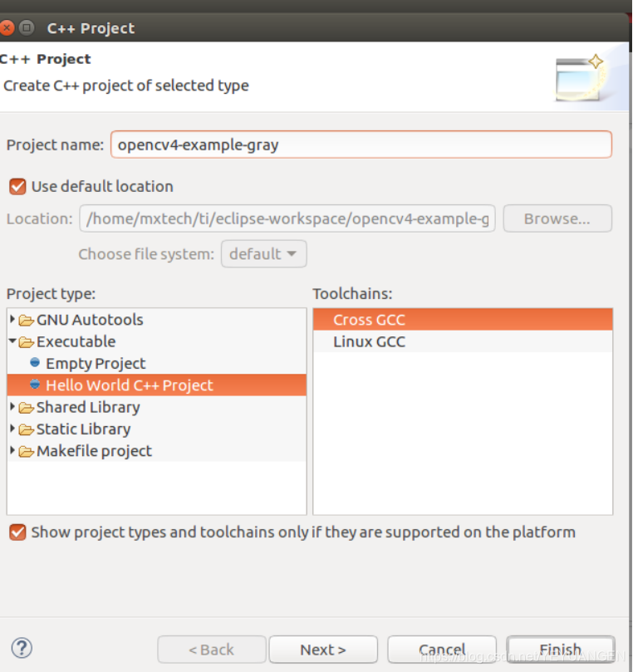Select Linux GCC toolchain
Viewport: 633px width, 672px height.
click(369, 341)
